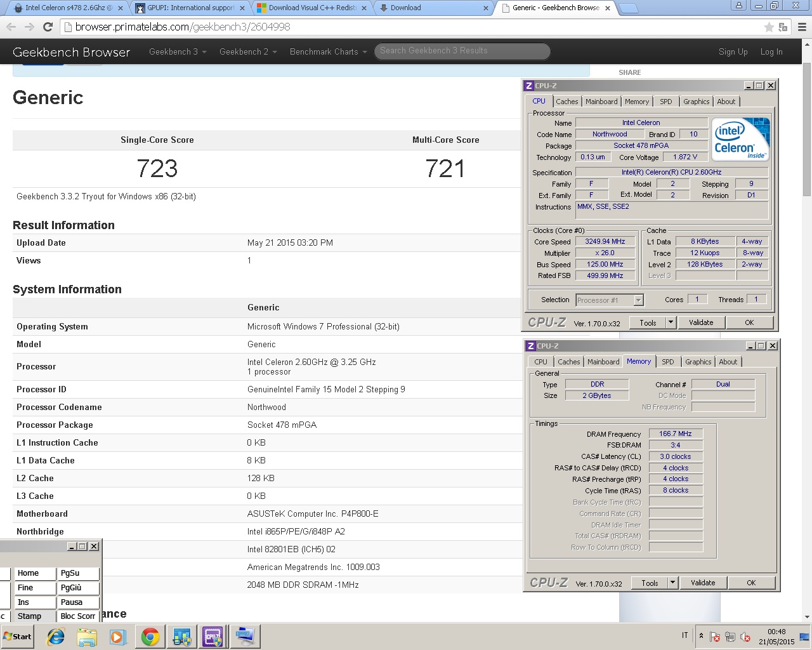This screenshot has width=812, height=650.
Task: Close the 'Download' browser tab
Action: pyautogui.click(x=486, y=8)
